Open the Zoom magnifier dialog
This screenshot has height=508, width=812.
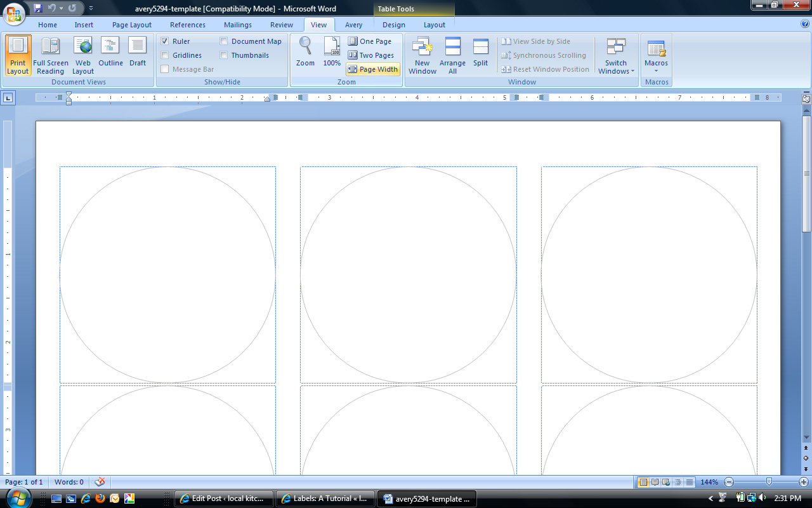click(305, 52)
